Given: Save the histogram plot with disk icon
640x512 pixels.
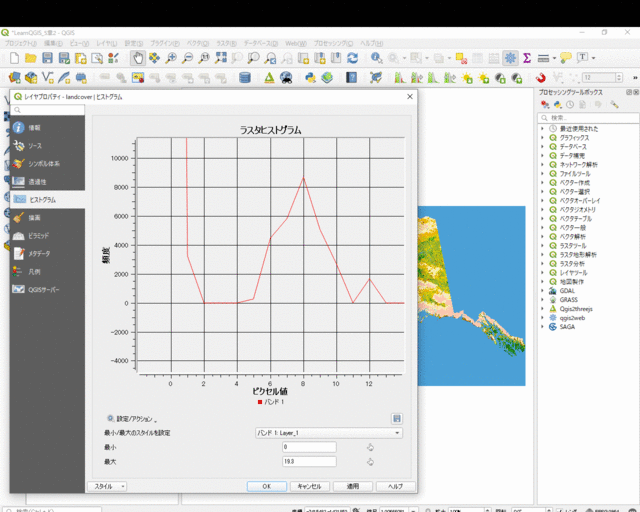Looking at the screenshot, I should click(x=396, y=419).
